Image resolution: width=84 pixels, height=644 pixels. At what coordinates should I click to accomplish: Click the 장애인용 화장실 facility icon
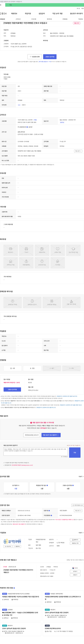click(x=52, y=303)
